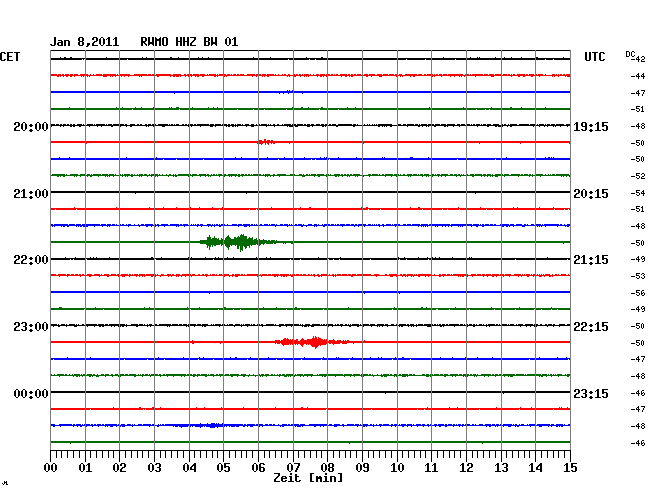
Task: Click the '22:15' UTC time label
Action: pos(591,327)
